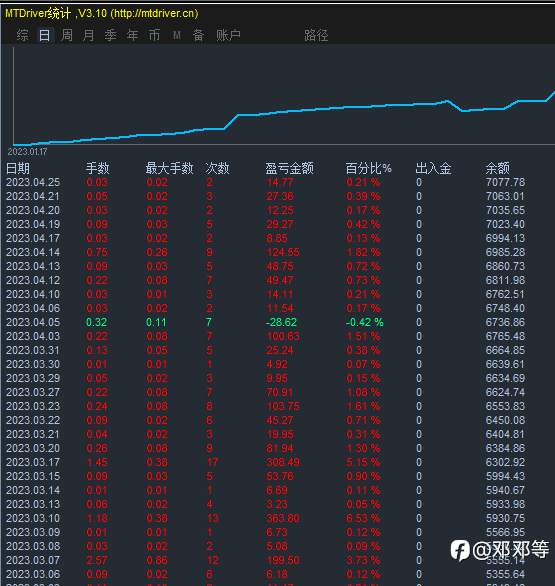Click lots value 2.57 in the 2023.03.07 row
Screen dimensions: 555x586
(x=96, y=560)
